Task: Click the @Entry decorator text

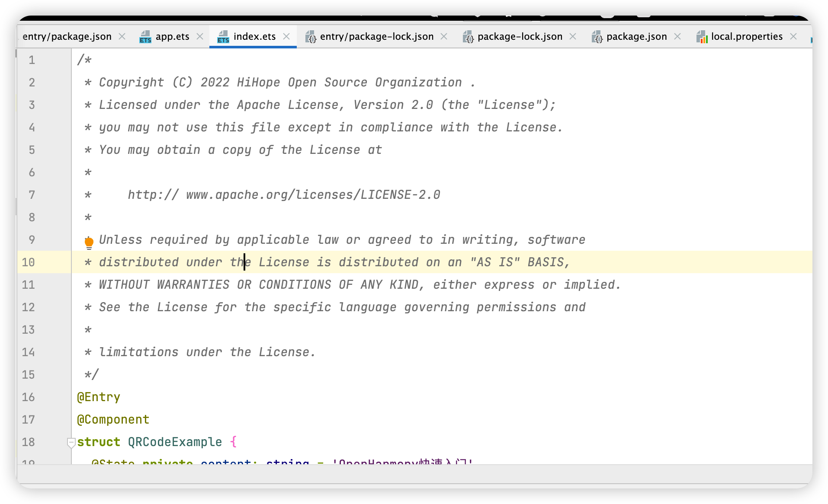Action: [x=99, y=397]
